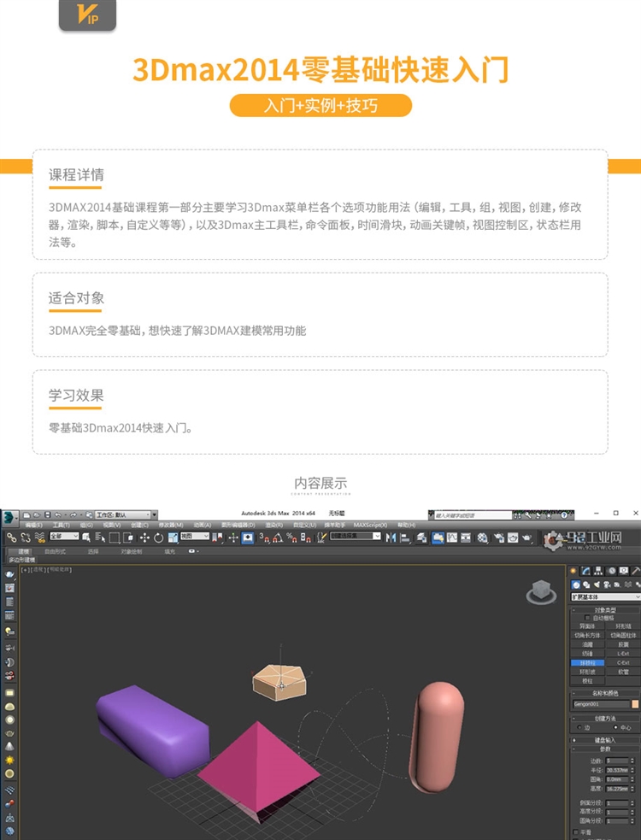Toggle the Percent Snap icon
The image size is (641, 840).
click(291, 537)
